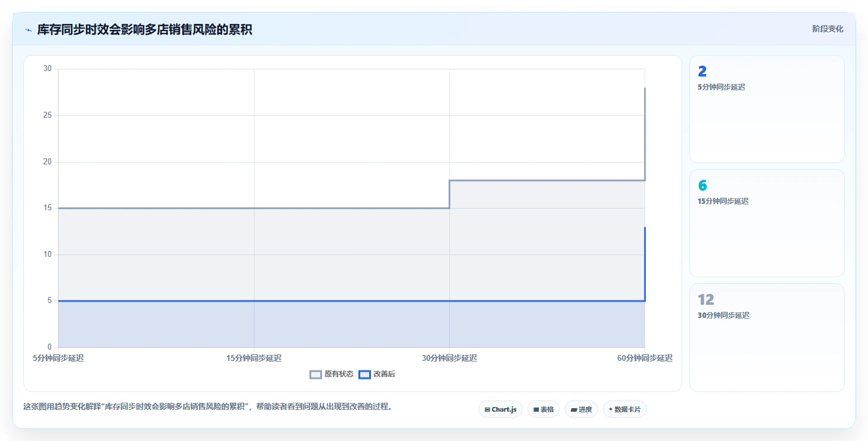Click the 阶段变化 label in header
This screenshot has width=868, height=441.
[x=828, y=29]
